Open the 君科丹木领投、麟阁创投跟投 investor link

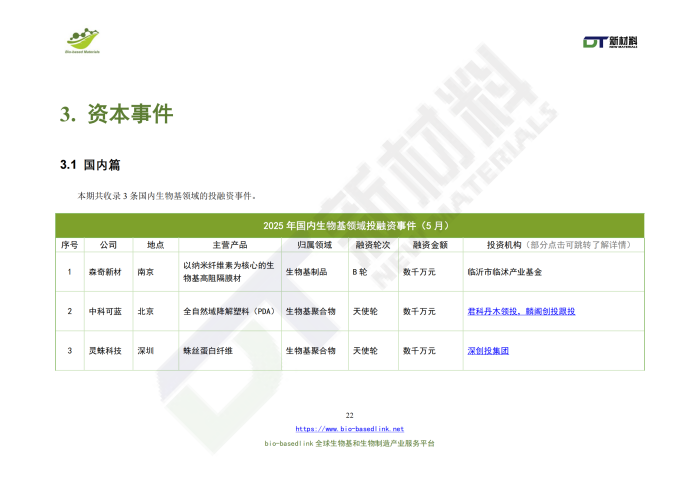coord(521,312)
